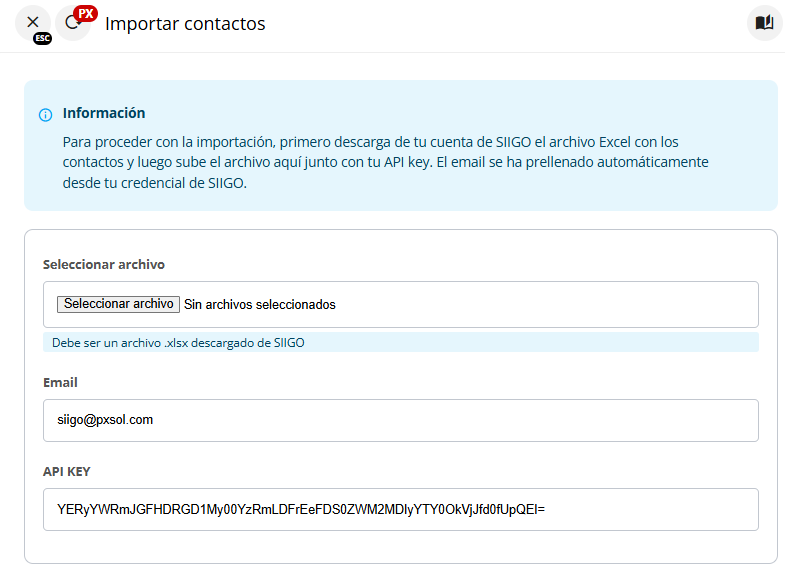The height and width of the screenshot is (565, 785).
Task: Click the API key value text
Action: coord(300,509)
